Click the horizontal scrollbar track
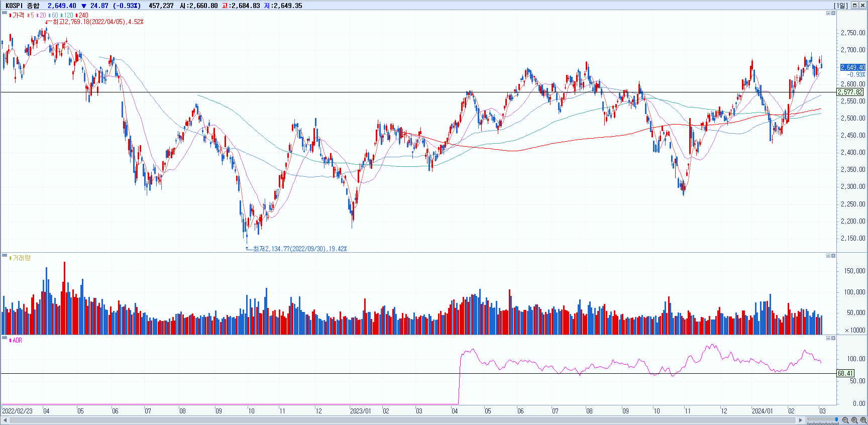Screen dimensions: 868x425 (x=402, y=420)
